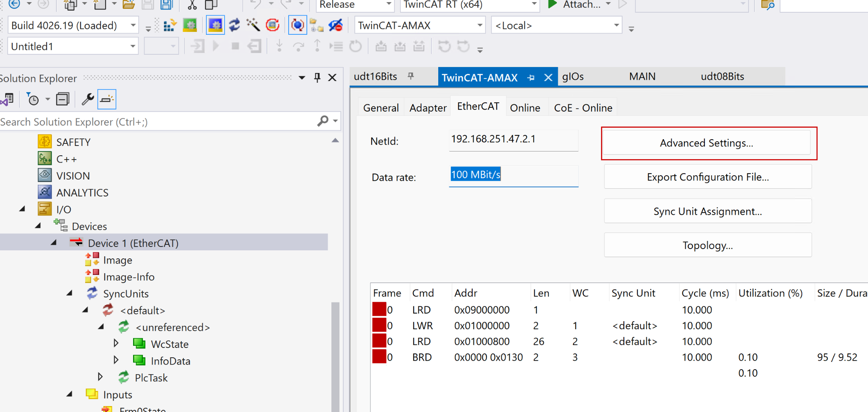The width and height of the screenshot is (868, 412).
Task: Click the Advanced Settings button
Action: [707, 143]
